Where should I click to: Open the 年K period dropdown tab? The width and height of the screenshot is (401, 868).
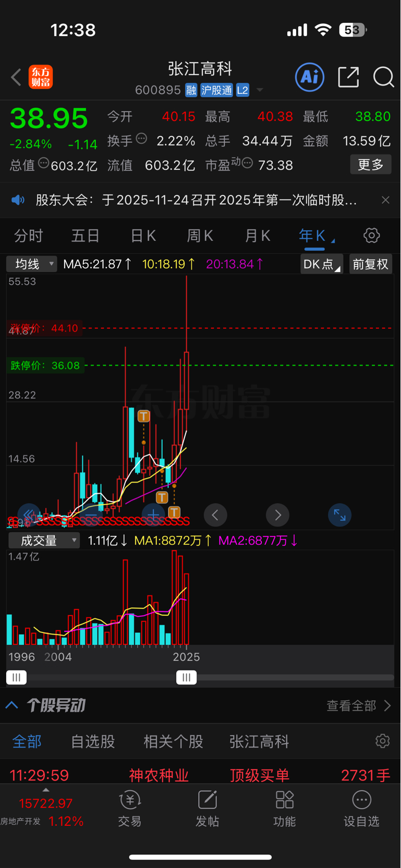pos(316,236)
